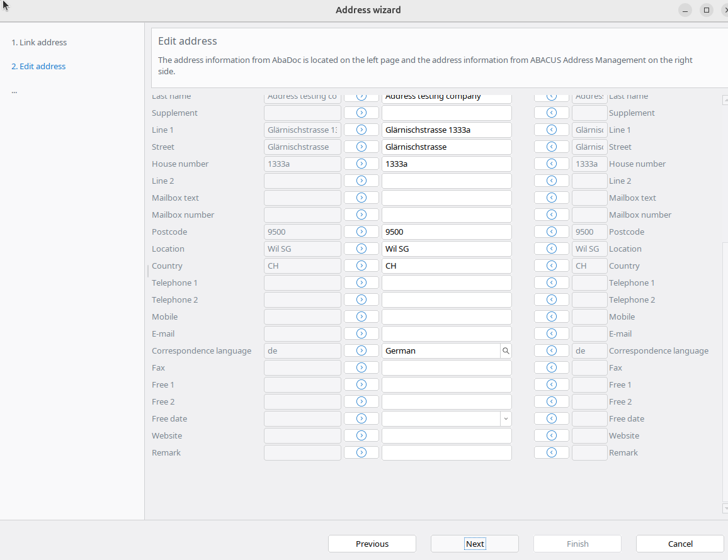Click right-arrow icon in E-mail row
Screen dimensions: 728x560
pos(361,333)
